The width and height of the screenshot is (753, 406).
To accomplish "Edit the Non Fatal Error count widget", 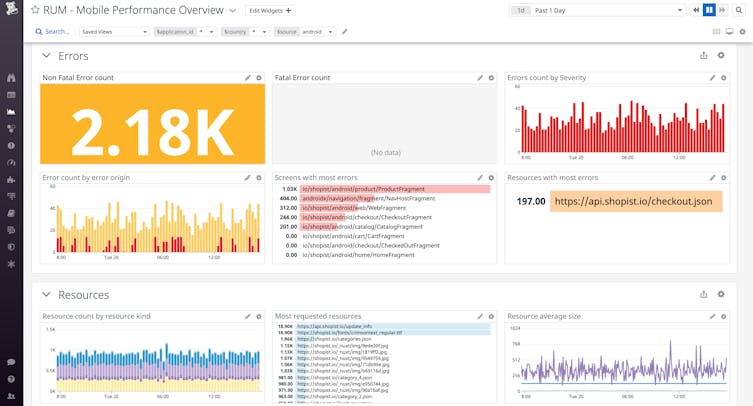I will tap(247, 78).
